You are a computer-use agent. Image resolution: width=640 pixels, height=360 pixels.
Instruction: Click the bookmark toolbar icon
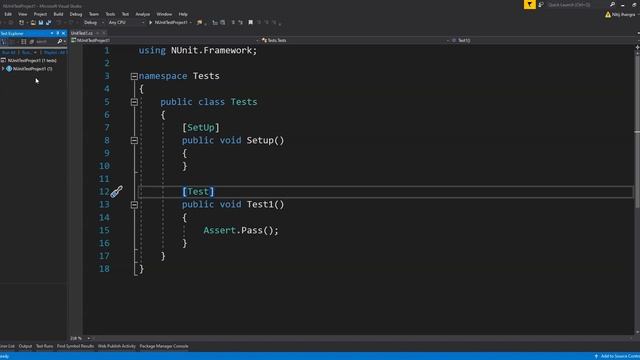coord(251,22)
